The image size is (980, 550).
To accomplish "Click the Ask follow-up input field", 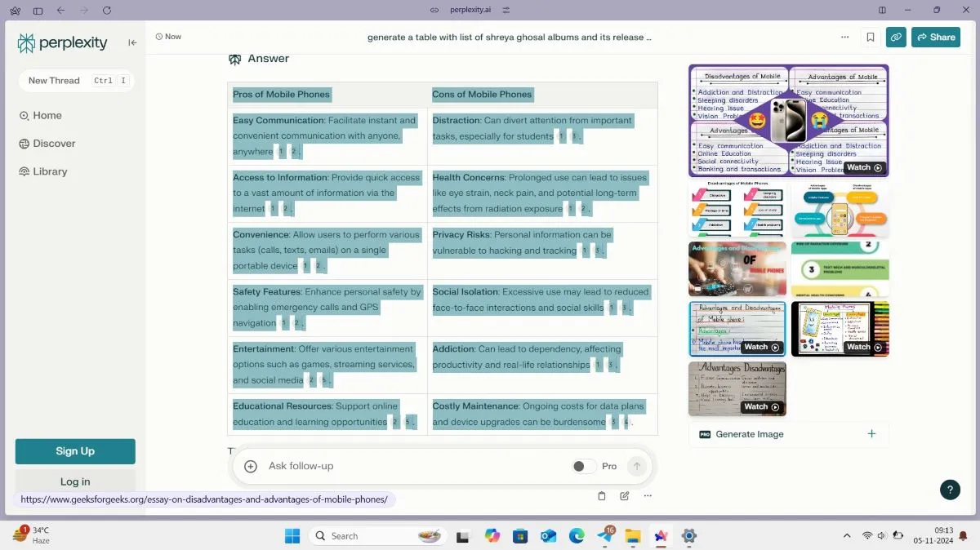I will pos(416,466).
